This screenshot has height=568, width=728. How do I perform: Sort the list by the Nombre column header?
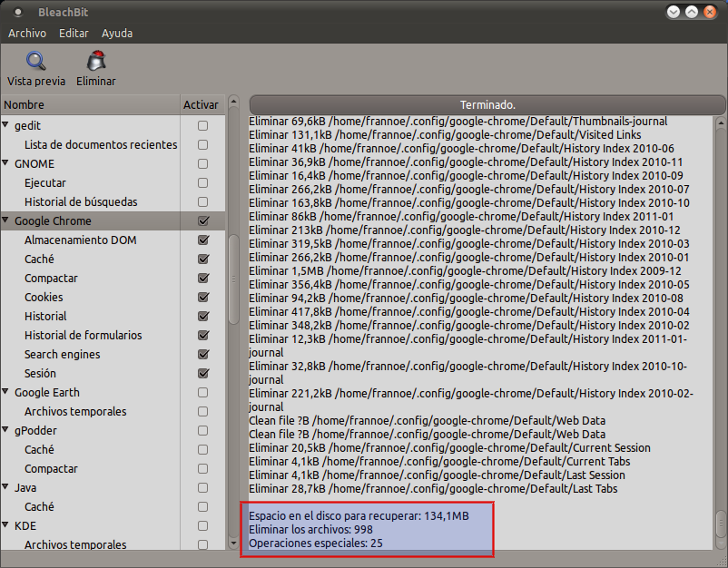pyautogui.click(x=91, y=105)
